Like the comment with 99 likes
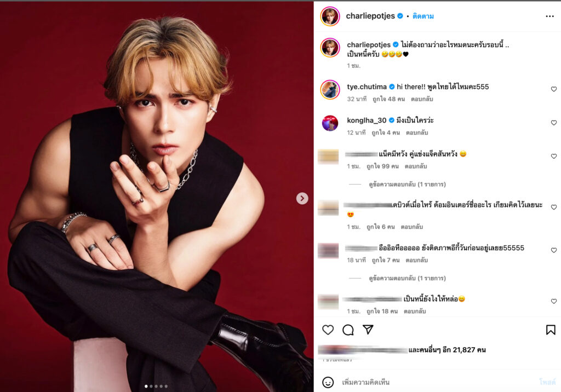 [x=553, y=156]
